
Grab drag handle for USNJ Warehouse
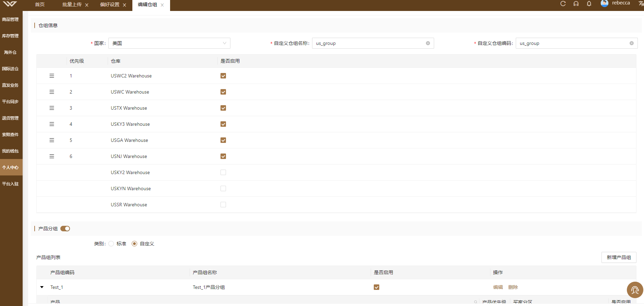52,156
